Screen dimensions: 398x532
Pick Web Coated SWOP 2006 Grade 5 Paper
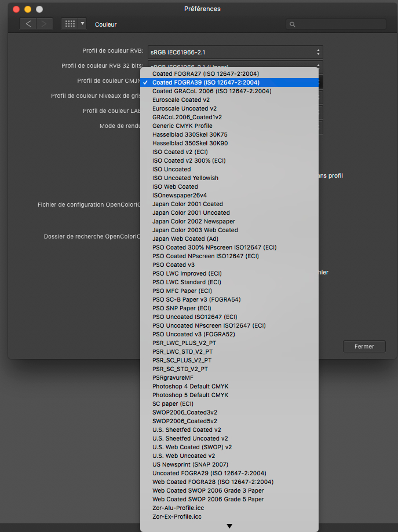[229, 500]
